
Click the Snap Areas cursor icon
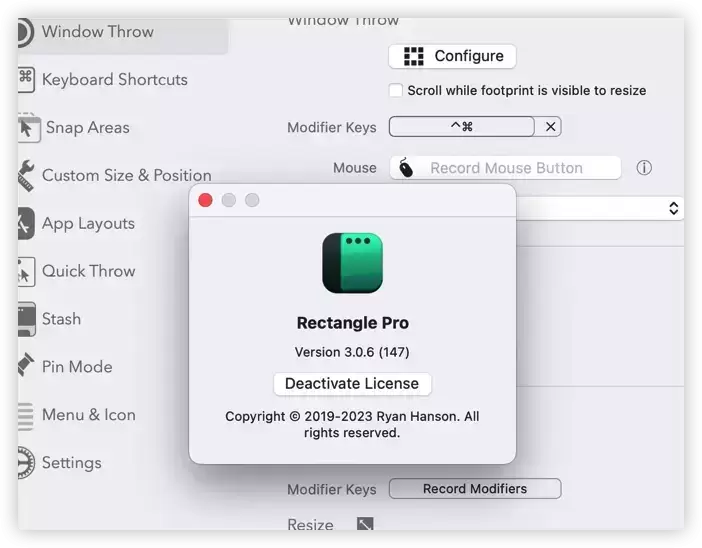29,128
